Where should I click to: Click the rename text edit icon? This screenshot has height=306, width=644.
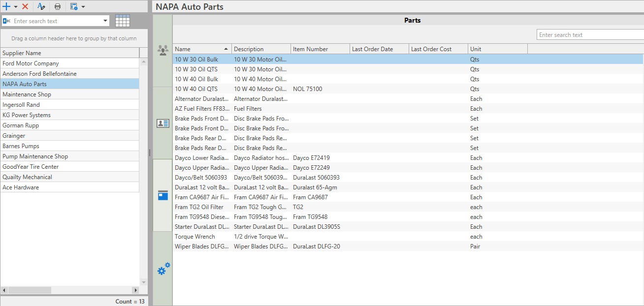(41, 6)
